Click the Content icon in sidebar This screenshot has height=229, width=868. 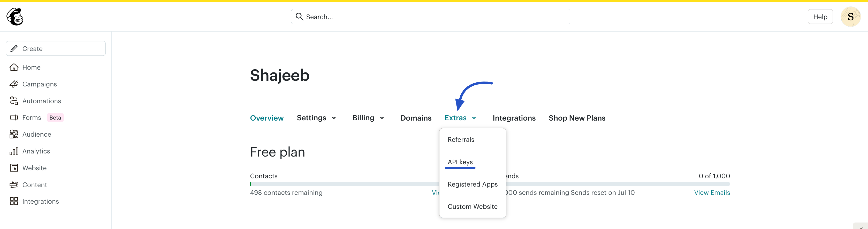(14, 185)
